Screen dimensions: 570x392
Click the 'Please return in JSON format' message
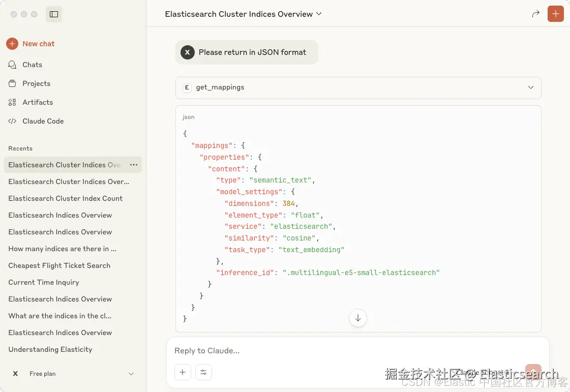click(x=247, y=52)
